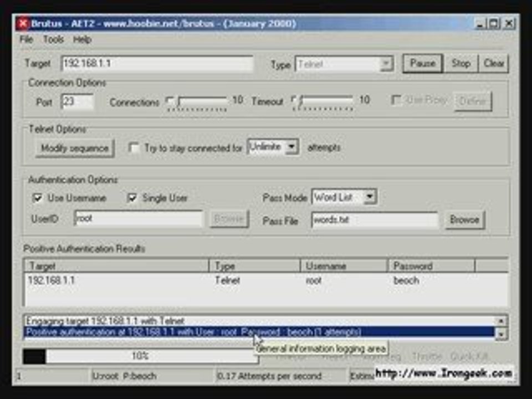Open the Unlimite attempts dropdown
Viewport: 532px width, 399px height.
pyautogui.click(x=273, y=147)
